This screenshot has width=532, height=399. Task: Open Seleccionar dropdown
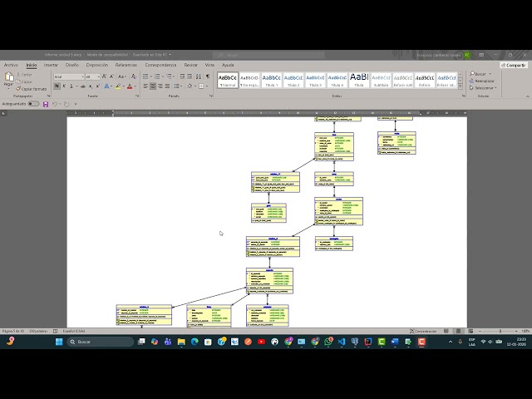pos(484,88)
